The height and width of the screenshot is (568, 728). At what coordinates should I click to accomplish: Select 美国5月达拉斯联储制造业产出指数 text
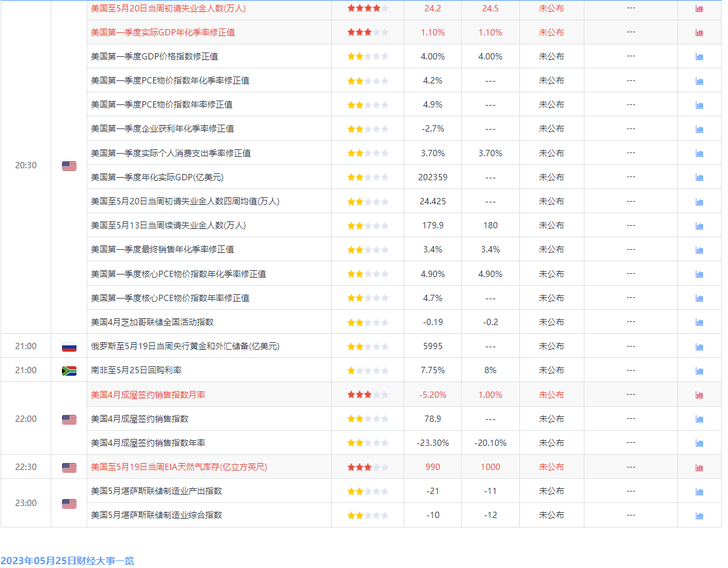coord(156,491)
